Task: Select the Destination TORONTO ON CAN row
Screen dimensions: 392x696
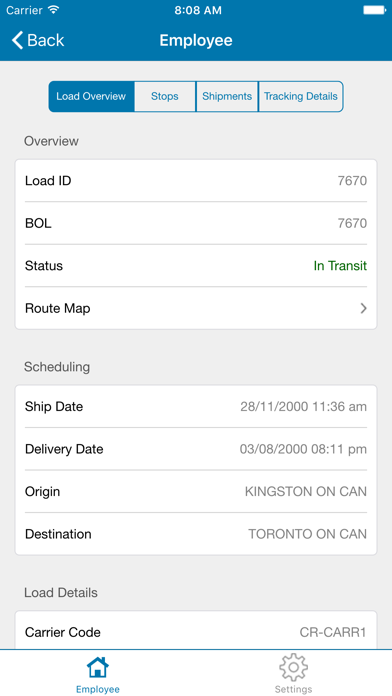Action: coord(196,534)
